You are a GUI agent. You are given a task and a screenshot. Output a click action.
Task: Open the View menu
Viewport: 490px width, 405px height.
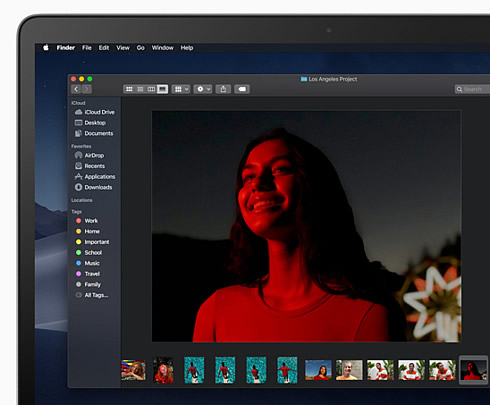coord(123,48)
